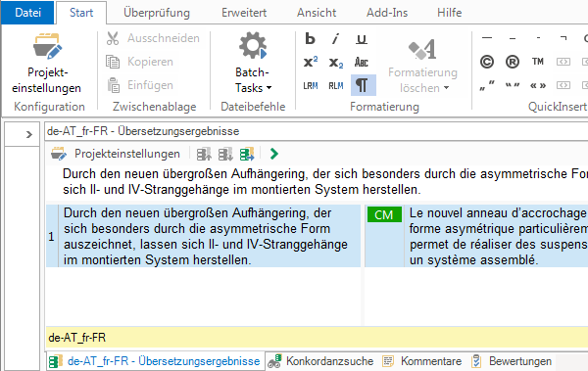Click the Einfügen clipboard command
This screenshot has width=588, height=371.
pyautogui.click(x=139, y=85)
